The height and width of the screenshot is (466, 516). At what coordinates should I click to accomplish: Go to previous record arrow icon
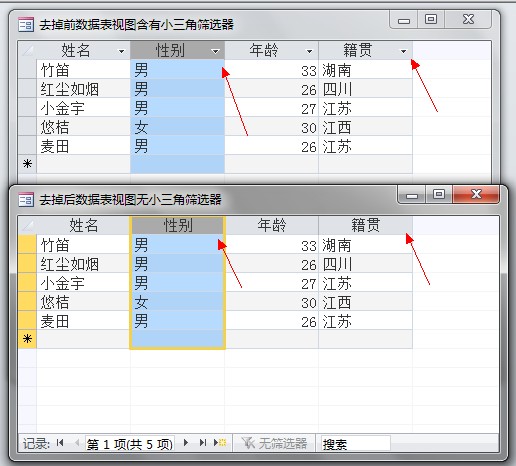point(77,443)
